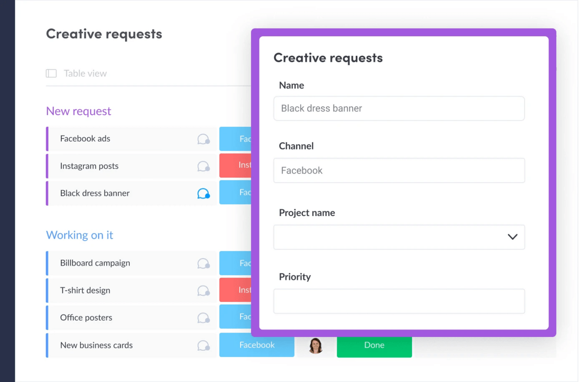Open comments for New business cards row

(x=203, y=346)
